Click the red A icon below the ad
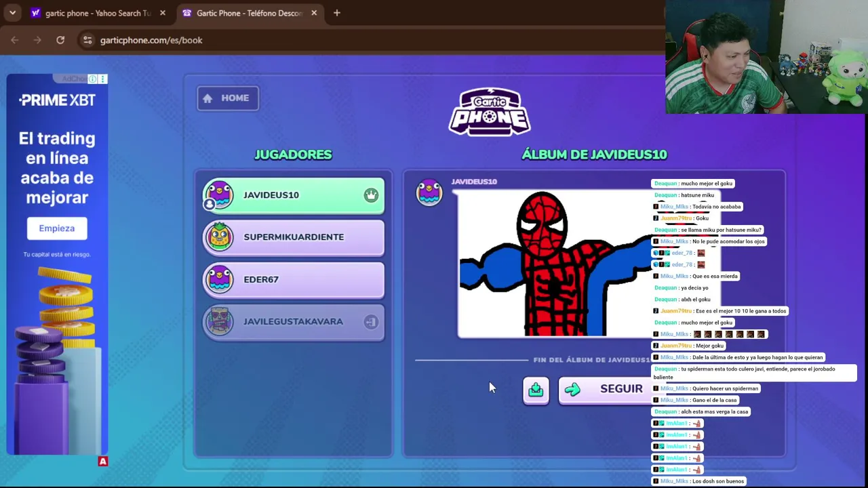The height and width of the screenshot is (488, 868). pyautogui.click(x=103, y=462)
